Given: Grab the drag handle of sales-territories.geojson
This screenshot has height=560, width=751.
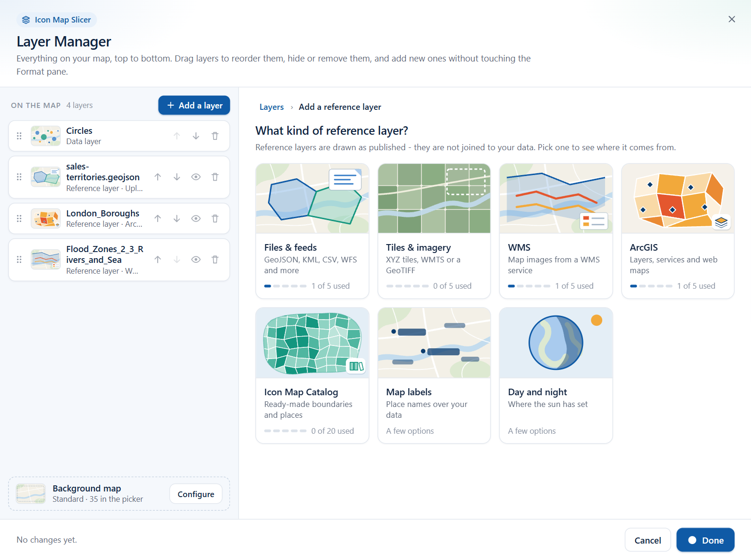Looking at the screenshot, I should coord(19,177).
